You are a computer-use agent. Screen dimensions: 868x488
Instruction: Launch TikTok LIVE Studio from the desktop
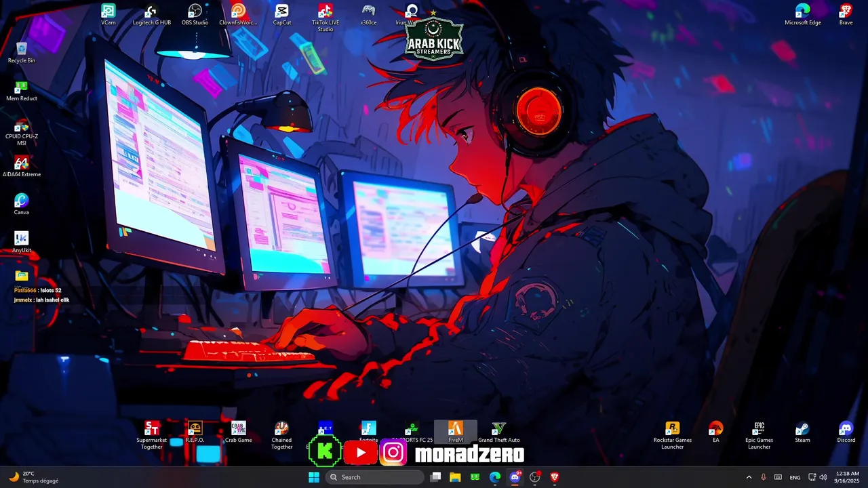point(325,18)
